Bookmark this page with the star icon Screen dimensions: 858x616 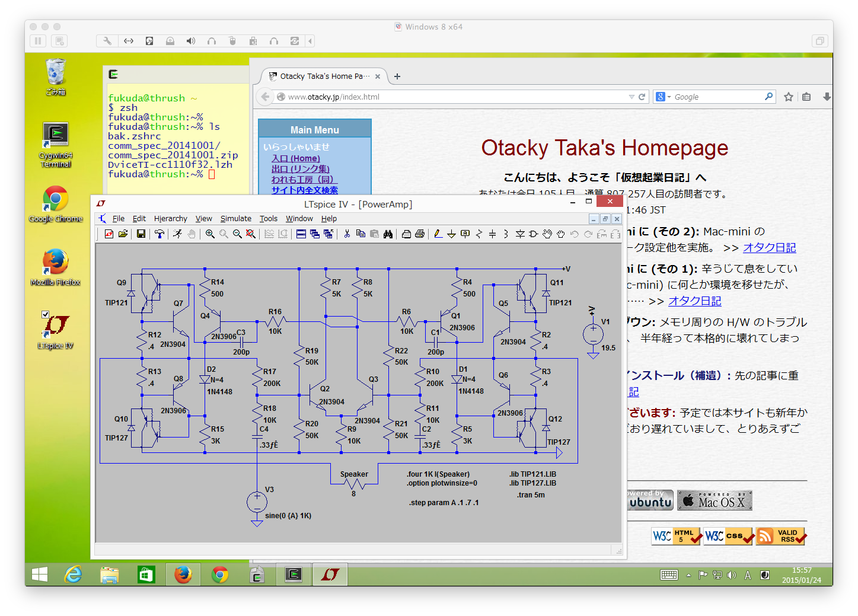point(789,97)
